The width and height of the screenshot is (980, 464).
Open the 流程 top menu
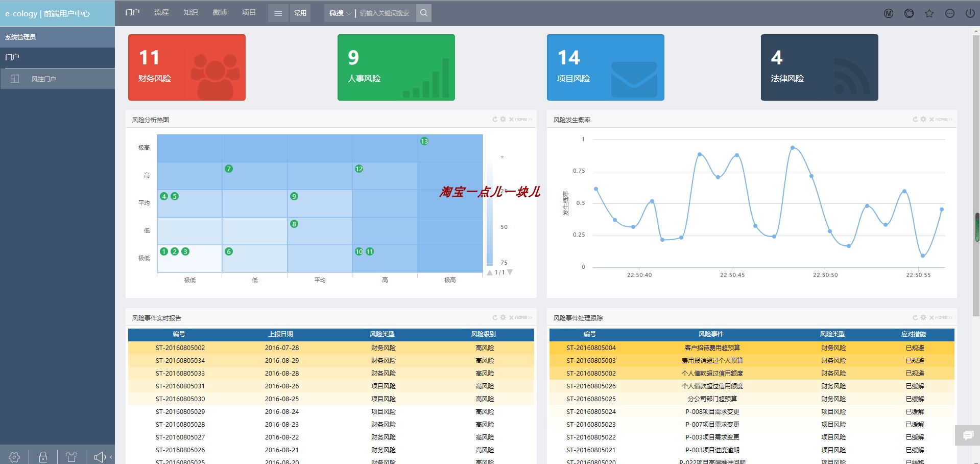(161, 12)
